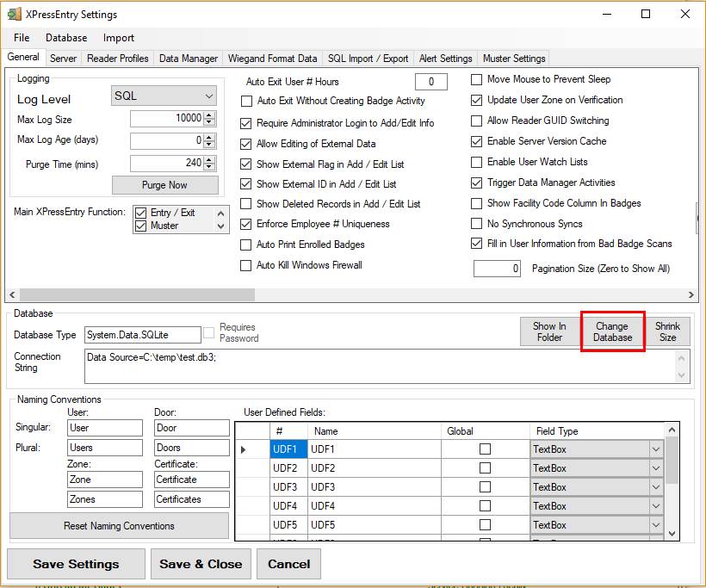
Task: Open Field Type dropdown for UDF4
Action: (x=656, y=506)
